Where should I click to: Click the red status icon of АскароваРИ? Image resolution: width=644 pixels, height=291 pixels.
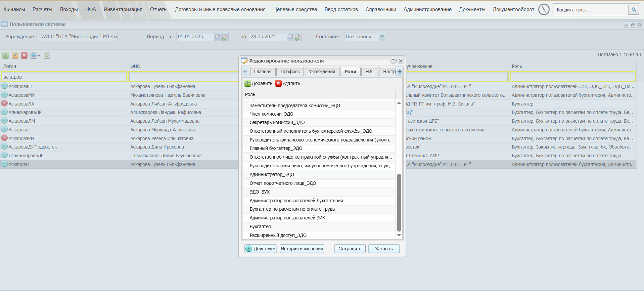[4, 138]
